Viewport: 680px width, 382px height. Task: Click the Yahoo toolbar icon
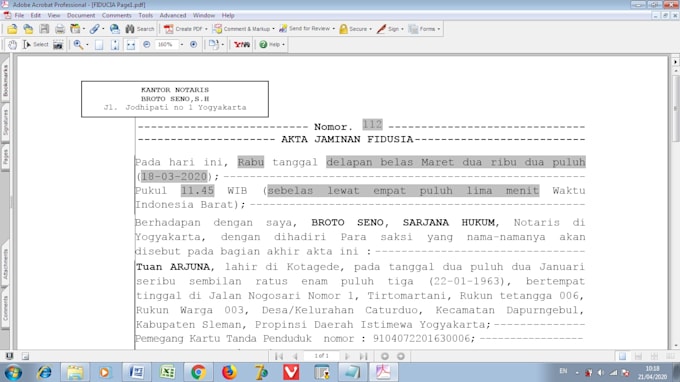(242, 45)
